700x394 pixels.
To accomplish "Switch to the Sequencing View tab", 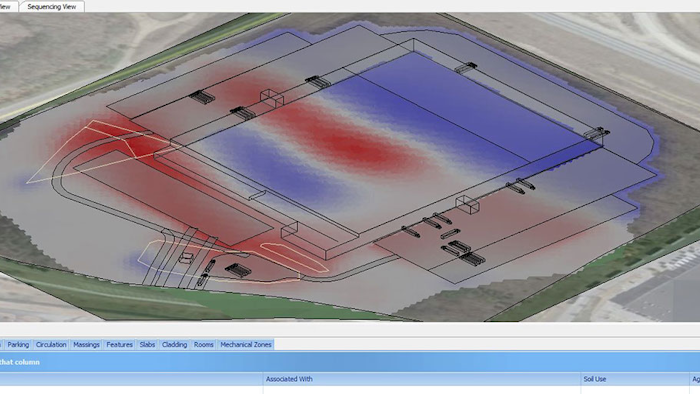I will 52,7.
